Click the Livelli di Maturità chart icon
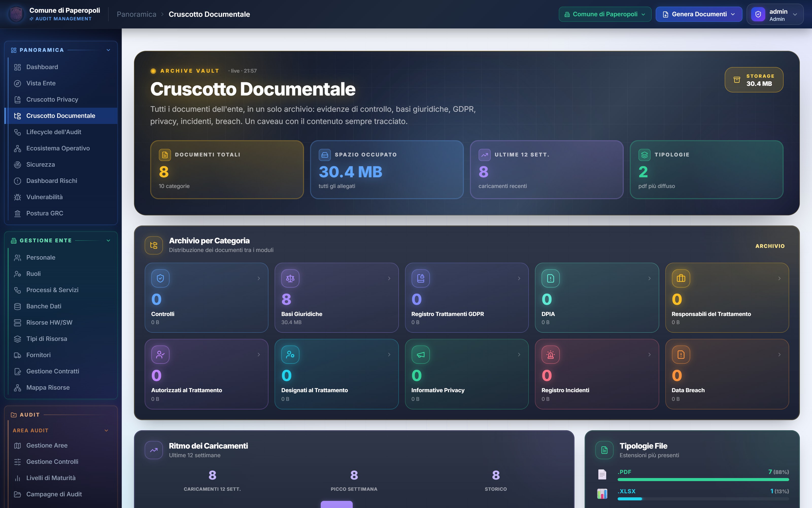The height and width of the screenshot is (508, 812). 18,478
